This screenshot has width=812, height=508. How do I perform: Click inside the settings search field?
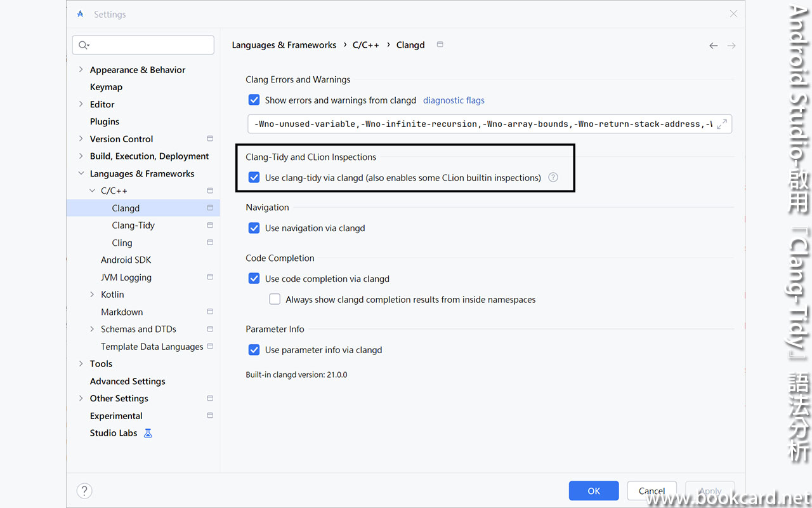click(143, 45)
